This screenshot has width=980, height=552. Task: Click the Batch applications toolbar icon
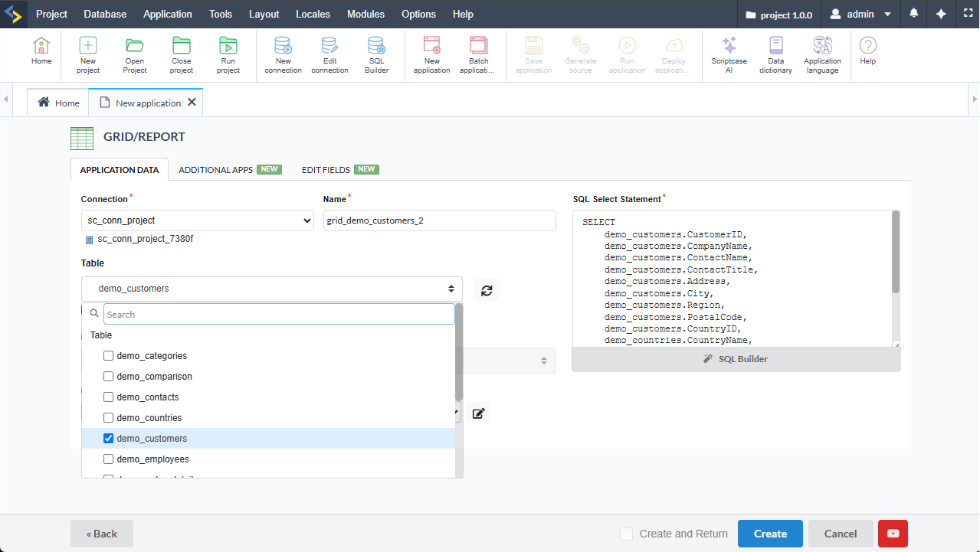(x=479, y=55)
